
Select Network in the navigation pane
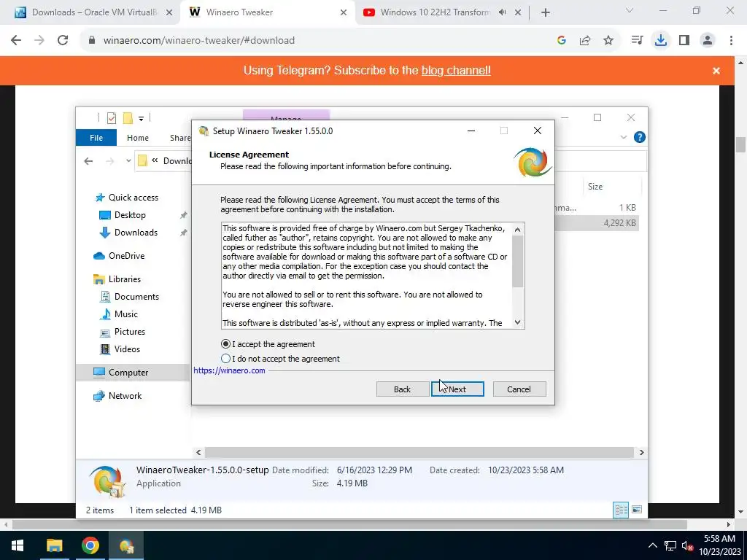[117, 396]
